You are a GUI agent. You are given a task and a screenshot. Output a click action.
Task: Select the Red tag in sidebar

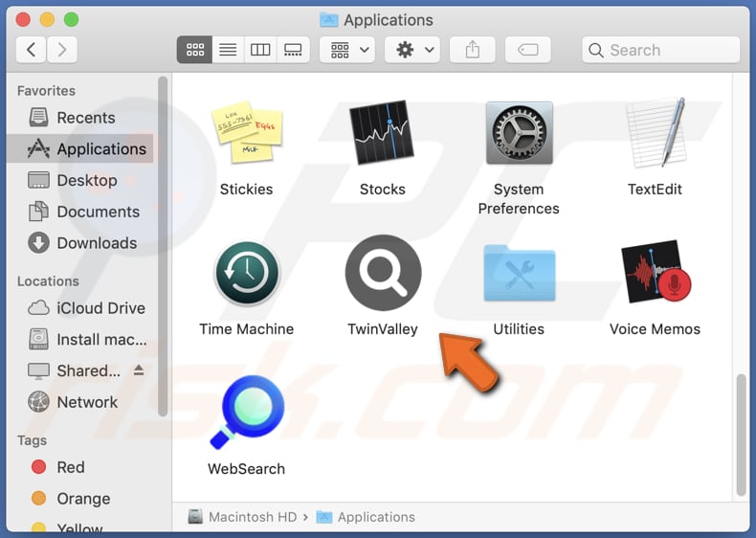pos(80,467)
